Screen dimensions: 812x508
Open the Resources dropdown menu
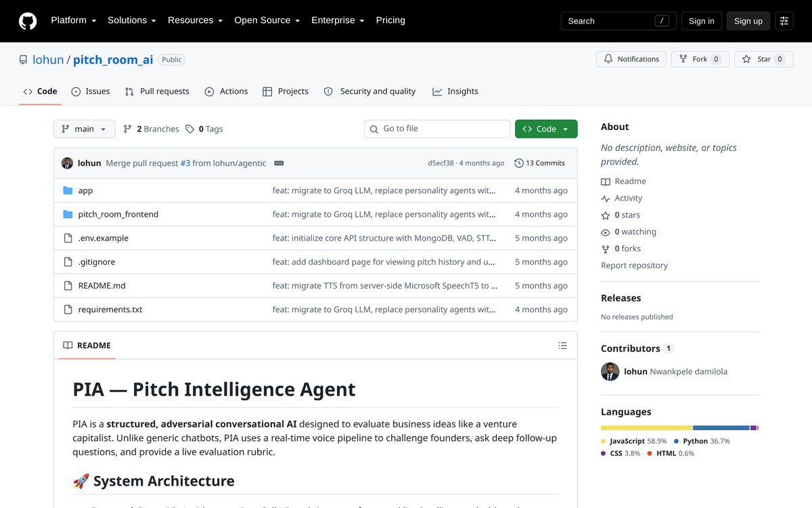[196, 20]
